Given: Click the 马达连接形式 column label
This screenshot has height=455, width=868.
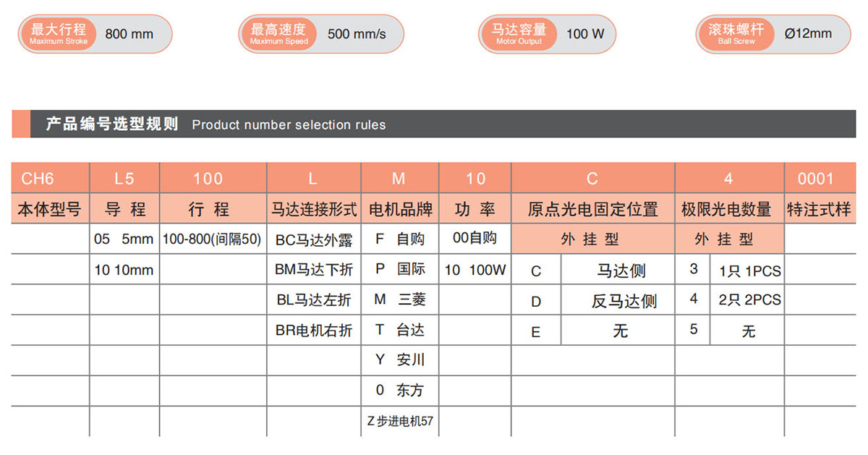Looking at the screenshot, I should (314, 210).
